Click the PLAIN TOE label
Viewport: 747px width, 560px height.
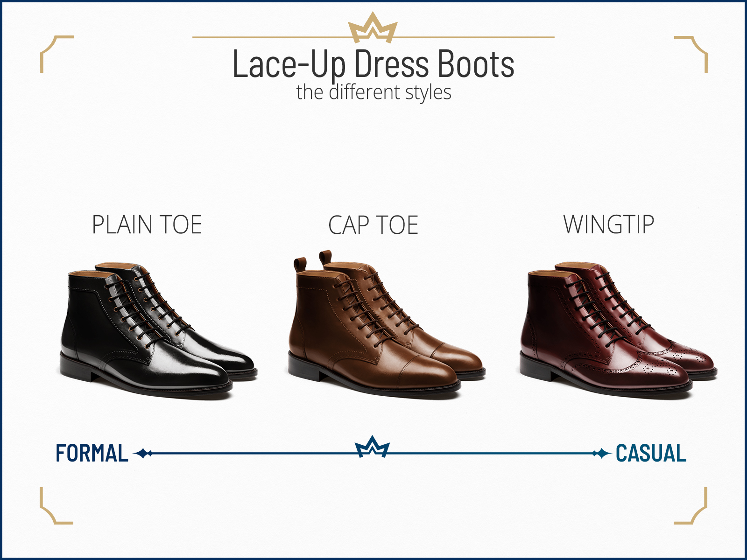[147, 225]
